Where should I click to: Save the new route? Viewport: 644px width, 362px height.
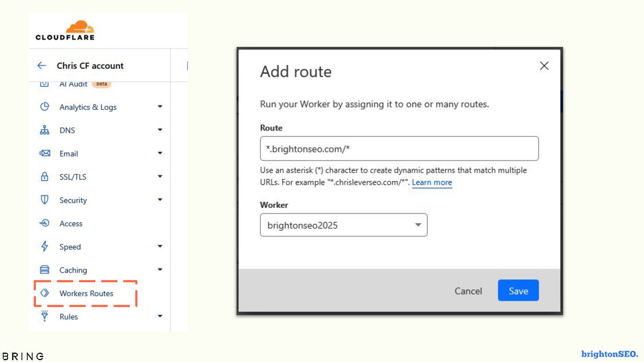coord(518,290)
